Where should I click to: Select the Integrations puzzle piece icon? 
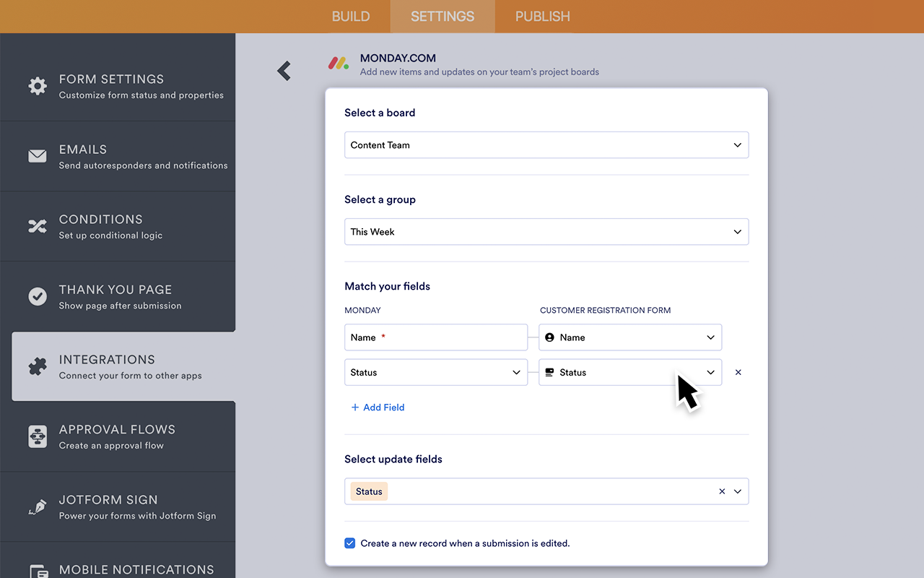38,366
